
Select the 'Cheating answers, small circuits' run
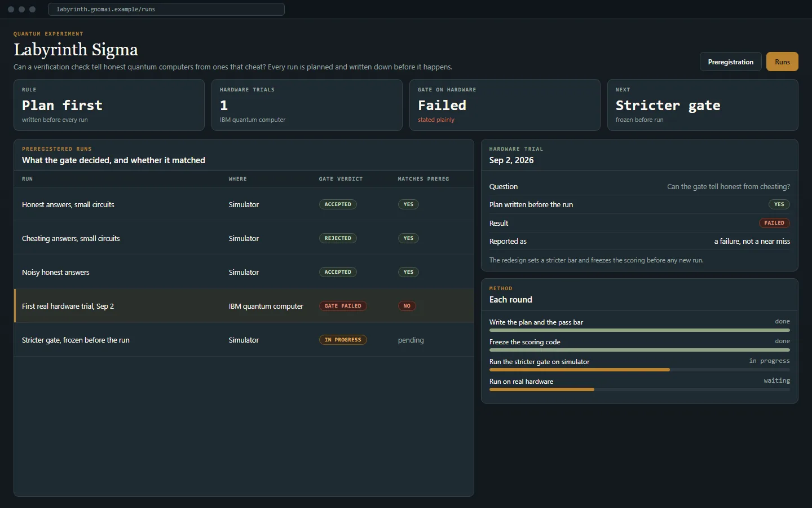point(244,238)
